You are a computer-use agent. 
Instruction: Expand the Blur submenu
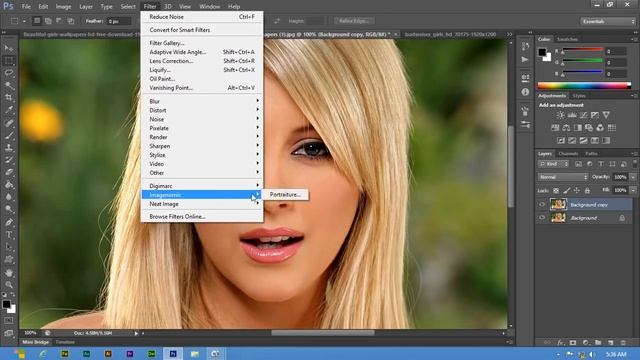[x=202, y=101]
